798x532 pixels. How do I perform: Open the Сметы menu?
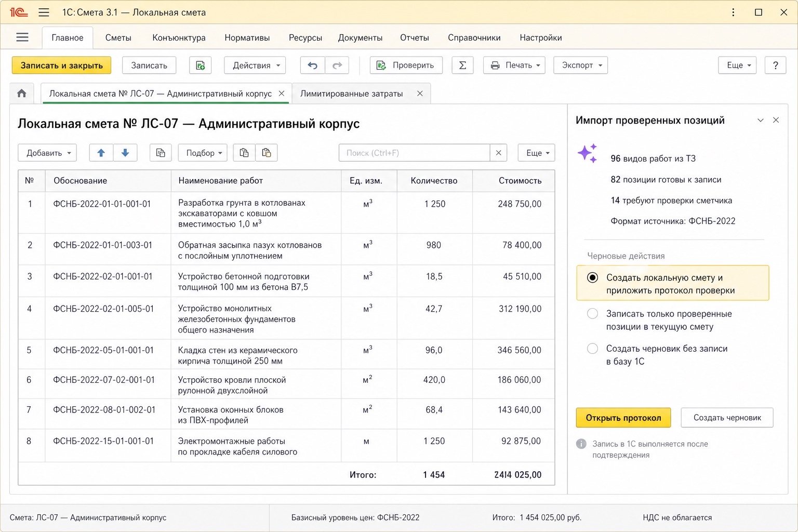(x=118, y=37)
